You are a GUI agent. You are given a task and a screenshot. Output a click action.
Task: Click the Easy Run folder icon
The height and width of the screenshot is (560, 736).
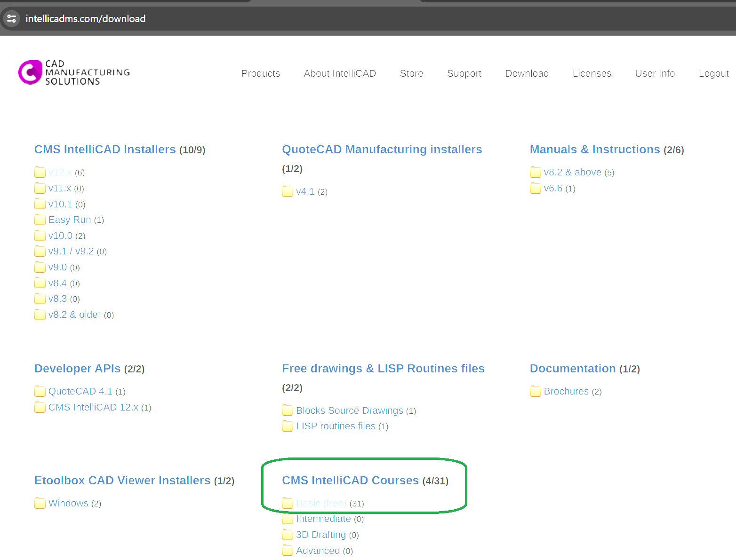[x=40, y=220]
